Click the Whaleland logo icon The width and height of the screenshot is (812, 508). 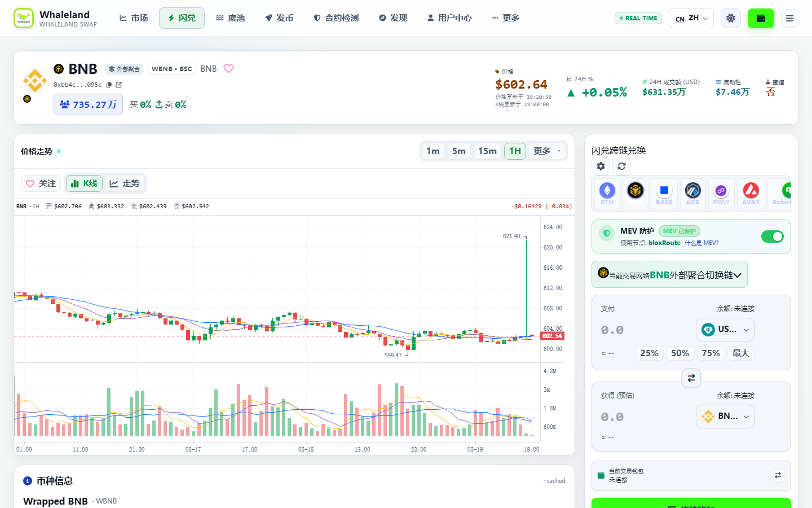(24, 18)
